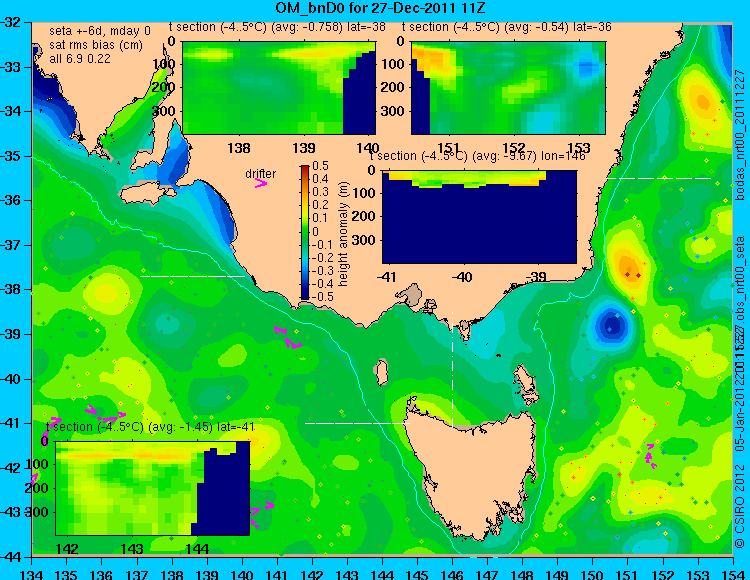This screenshot has width=750, height=580.
Task: Click the orange warm eddy near 153E, -34
Action: pyautogui.click(x=702, y=101)
